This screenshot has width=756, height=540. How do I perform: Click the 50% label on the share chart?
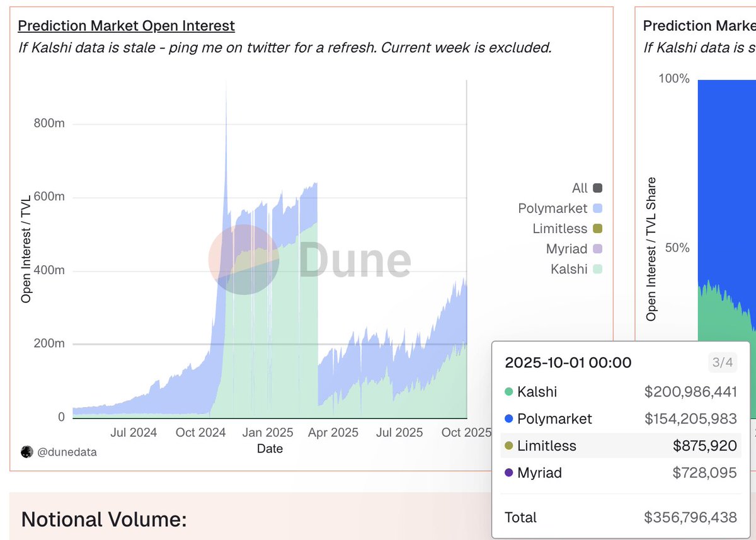click(678, 248)
